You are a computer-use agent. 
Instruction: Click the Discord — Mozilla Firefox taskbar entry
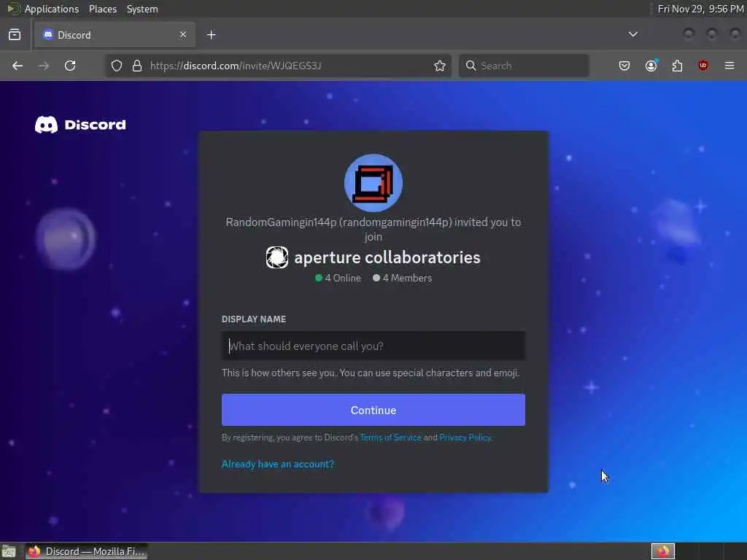click(x=86, y=551)
